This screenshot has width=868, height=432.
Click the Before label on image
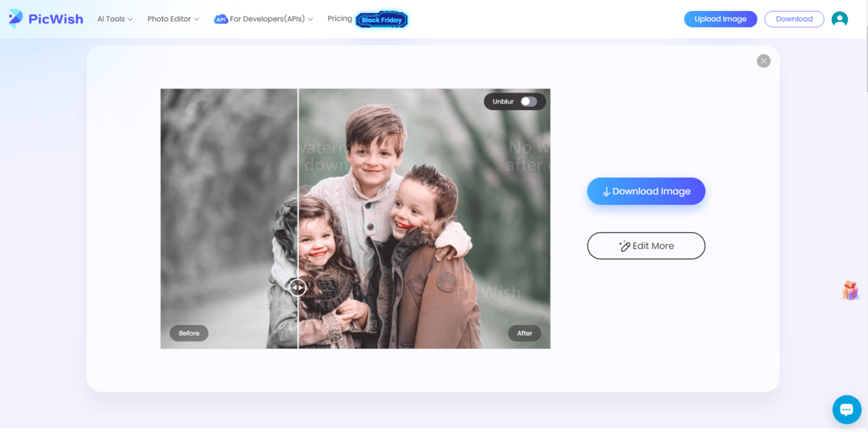(189, 334)
